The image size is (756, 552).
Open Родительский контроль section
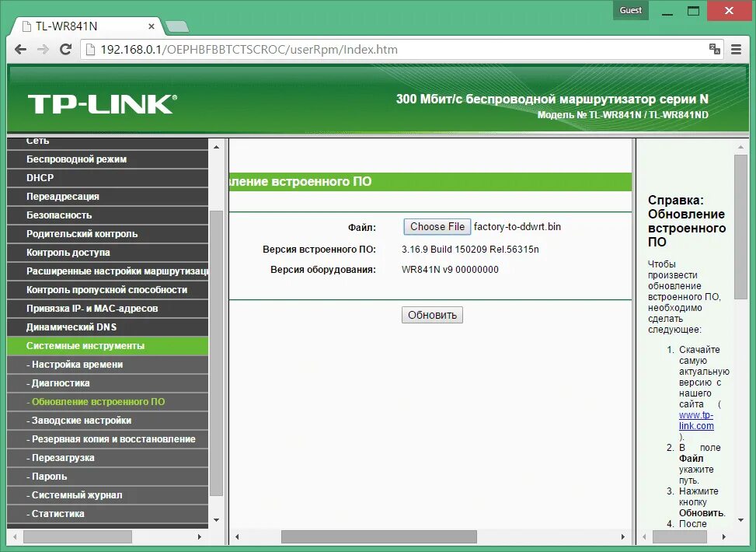(107, 233)
